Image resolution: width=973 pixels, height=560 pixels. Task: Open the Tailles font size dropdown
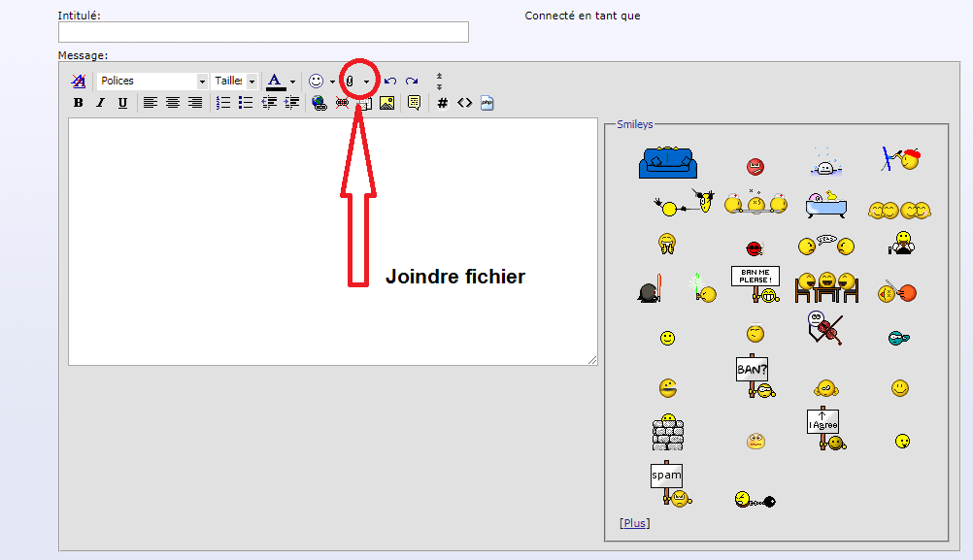pyautogui.click(x=235, y=81)
